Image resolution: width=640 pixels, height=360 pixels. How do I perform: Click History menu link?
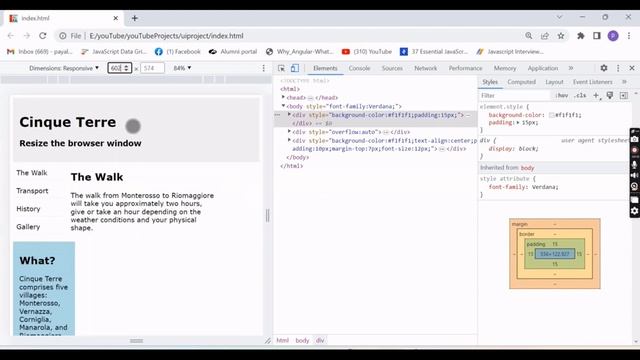point(28,209)
